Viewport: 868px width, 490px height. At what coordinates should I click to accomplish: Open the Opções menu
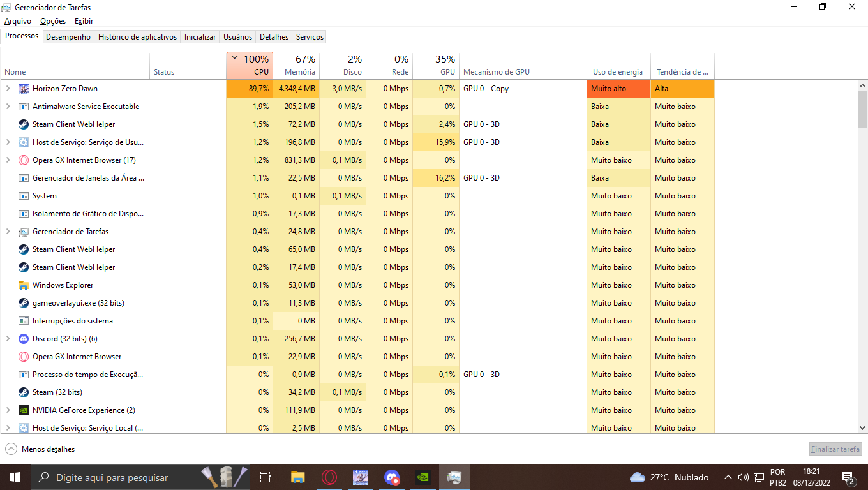pyautogui.click(x=53, y=21)
